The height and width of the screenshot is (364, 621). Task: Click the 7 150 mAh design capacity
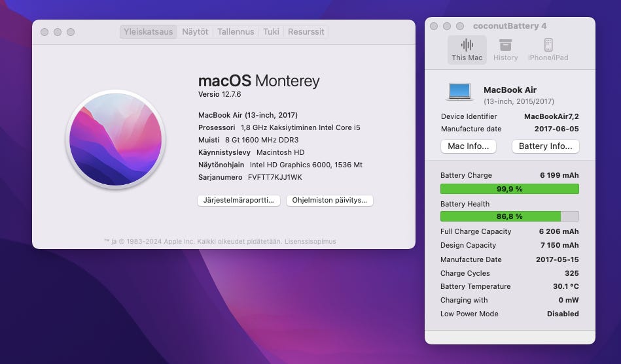point(559,245)
